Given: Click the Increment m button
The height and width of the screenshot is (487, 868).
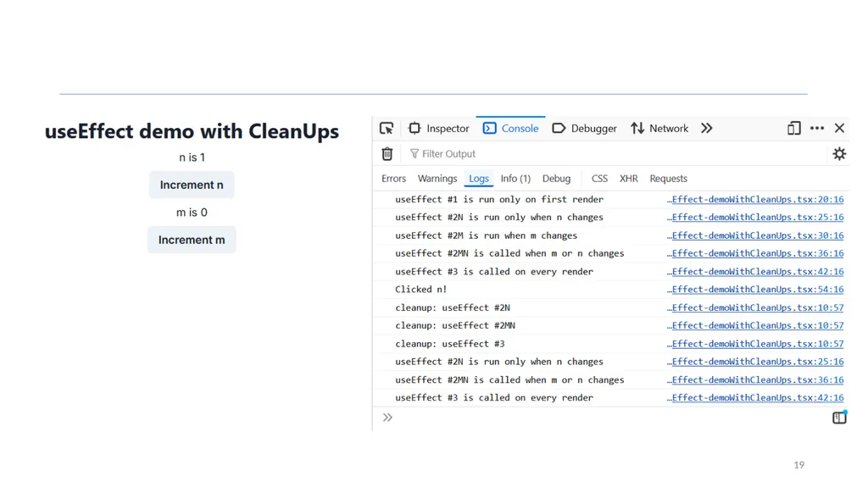Looking at the screenshot, I should (192, 240).
